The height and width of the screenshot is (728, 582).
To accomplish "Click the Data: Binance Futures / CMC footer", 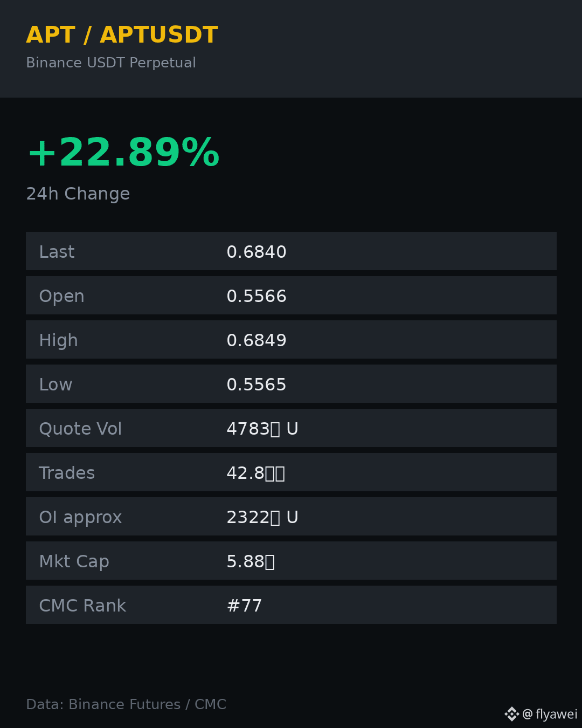I will pos(126,705).
